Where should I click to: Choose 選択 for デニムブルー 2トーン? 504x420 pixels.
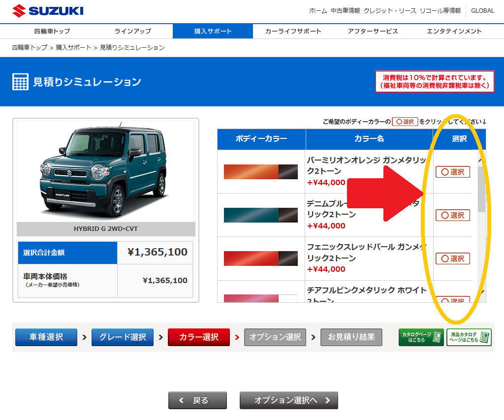pos(453,215)
